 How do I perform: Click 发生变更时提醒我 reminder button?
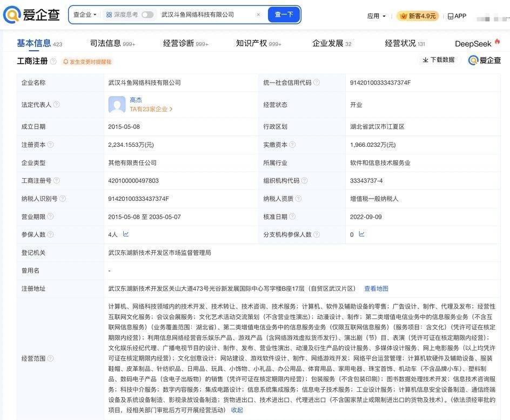click(x=87, y=62)
